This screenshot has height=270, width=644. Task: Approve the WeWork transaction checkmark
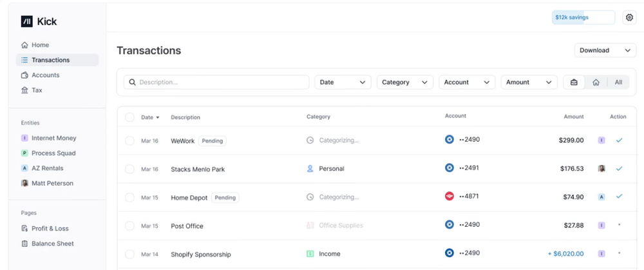619,140
